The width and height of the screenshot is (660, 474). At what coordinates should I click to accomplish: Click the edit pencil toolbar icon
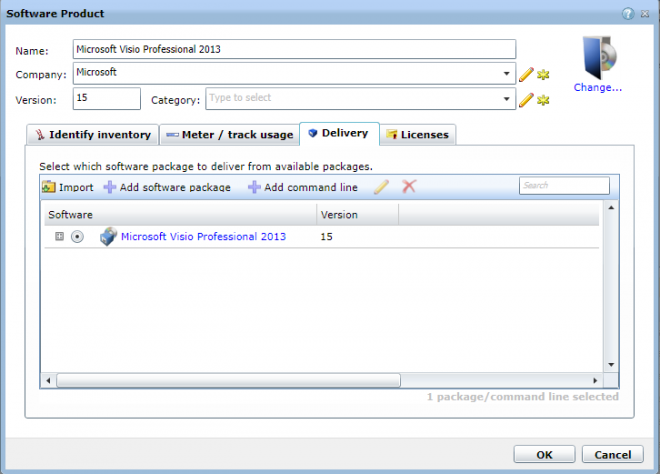pyautogui.click(x=381, y=186)
